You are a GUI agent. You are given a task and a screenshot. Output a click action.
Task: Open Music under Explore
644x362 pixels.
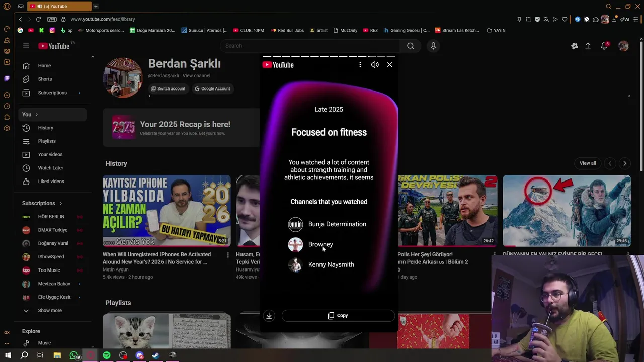coord(53,343)
